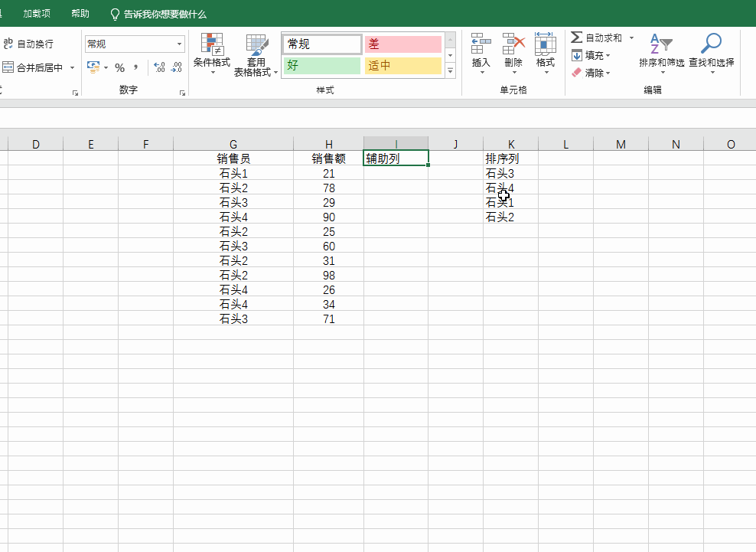
Task: Click the Format cells icon
Action: pos(546,44)
